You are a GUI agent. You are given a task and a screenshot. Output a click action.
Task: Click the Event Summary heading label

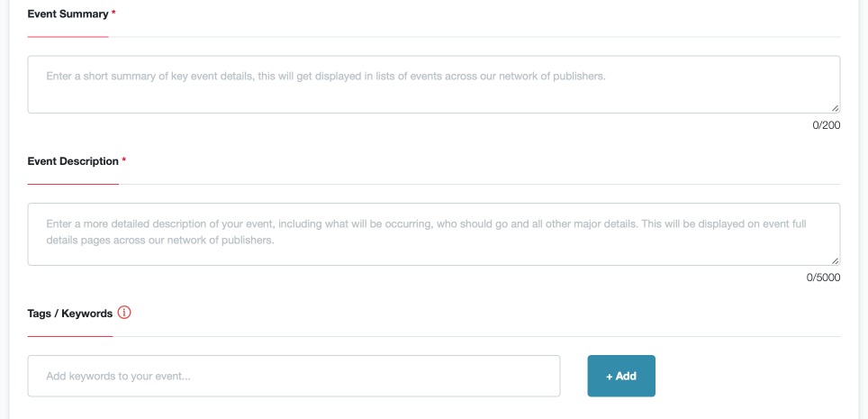coord(68,14)
